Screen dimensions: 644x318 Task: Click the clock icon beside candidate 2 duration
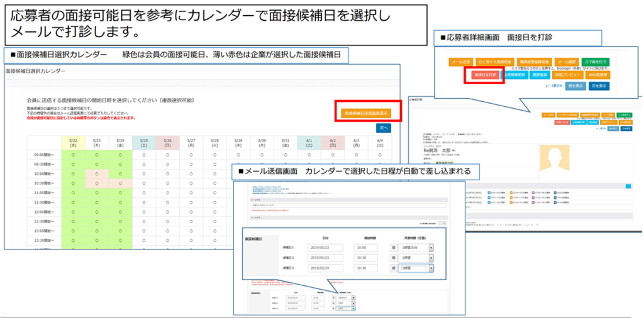click(x=393, y=258)
